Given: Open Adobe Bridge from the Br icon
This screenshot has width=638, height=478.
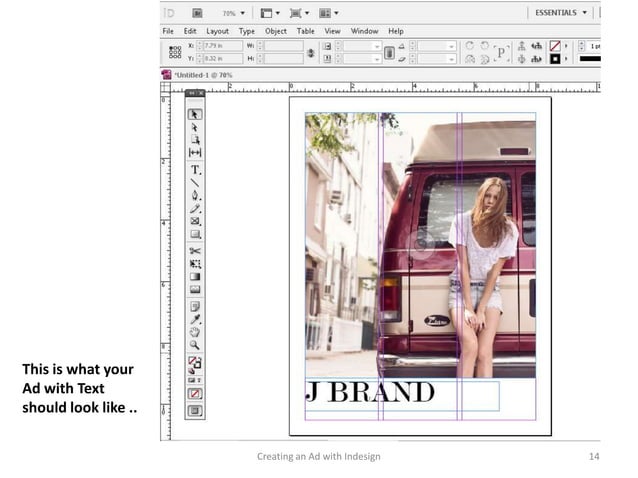Looking at the screenshot, I should (x=197, y=13).
